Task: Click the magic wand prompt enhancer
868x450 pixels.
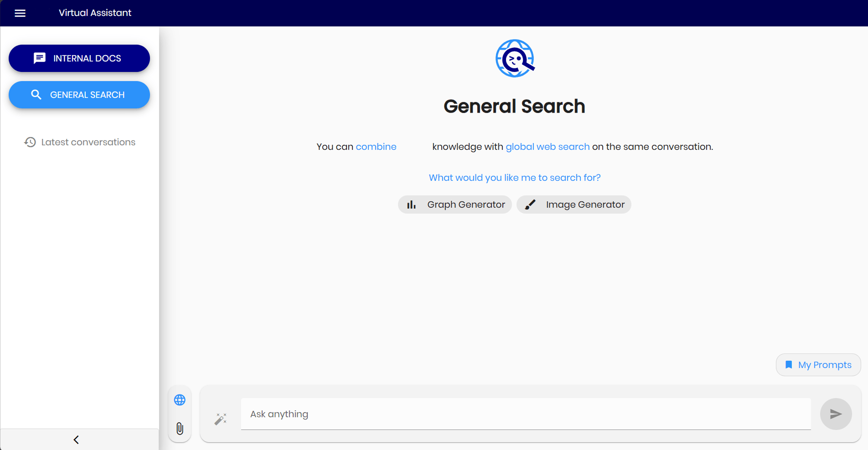Action: pos(221,419)
